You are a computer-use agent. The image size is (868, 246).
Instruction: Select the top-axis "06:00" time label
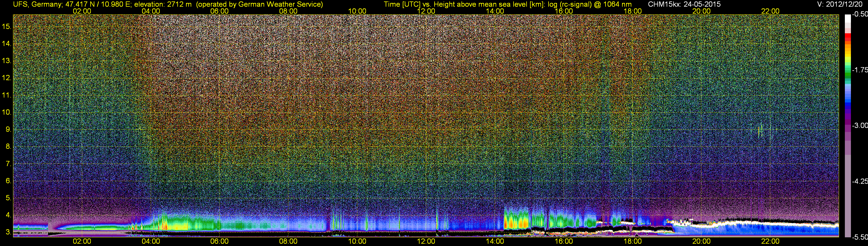[x=219, y=11]
